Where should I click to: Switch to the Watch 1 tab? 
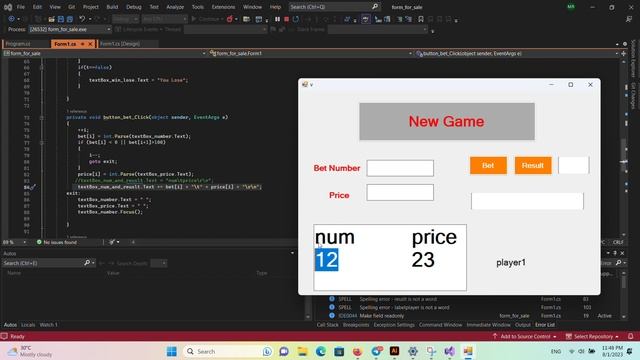click(49, 325)
